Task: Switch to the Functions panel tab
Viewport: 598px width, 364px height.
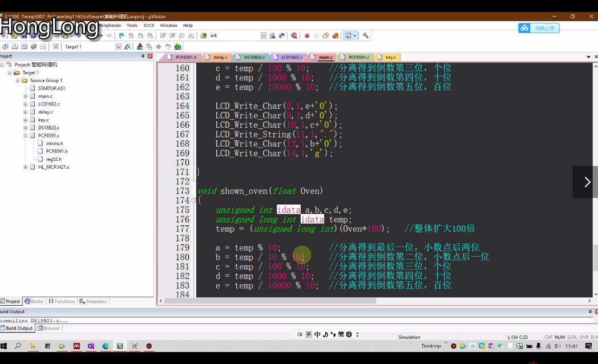Action: click(x=62, y=301)
